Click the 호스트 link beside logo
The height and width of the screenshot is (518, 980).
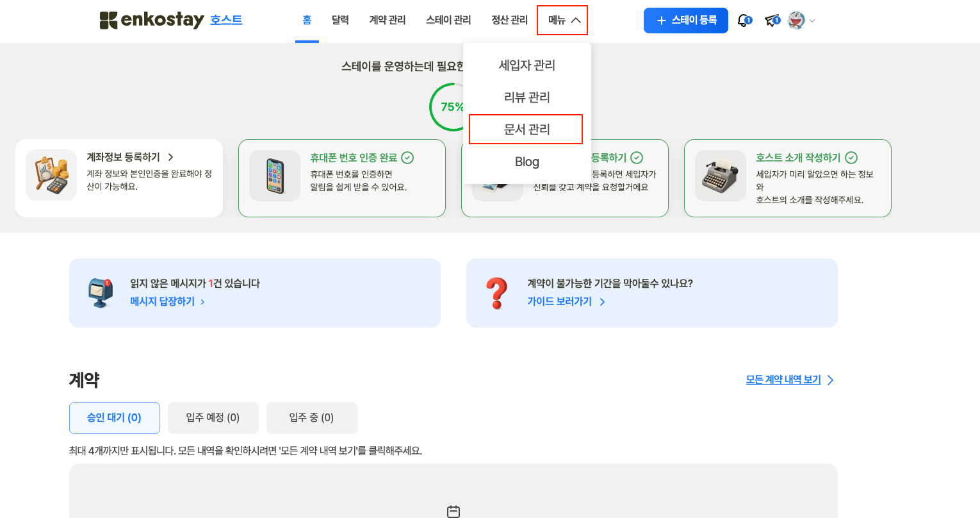click(226, 20)
